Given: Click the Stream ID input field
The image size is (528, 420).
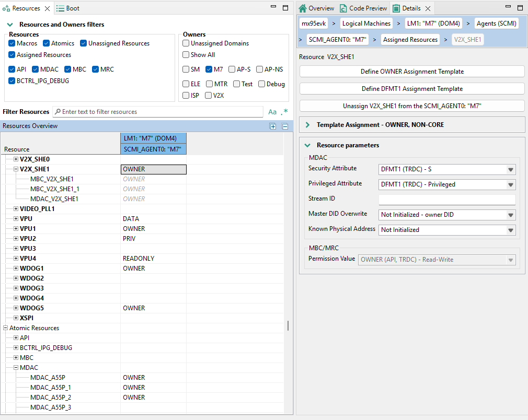Looking at the screenshot, I should click(x=447, y=200).
